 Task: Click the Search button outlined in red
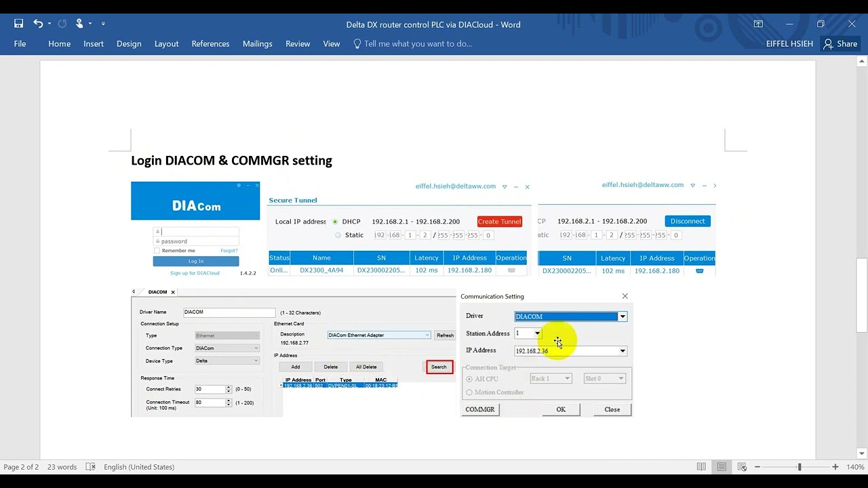439,367
